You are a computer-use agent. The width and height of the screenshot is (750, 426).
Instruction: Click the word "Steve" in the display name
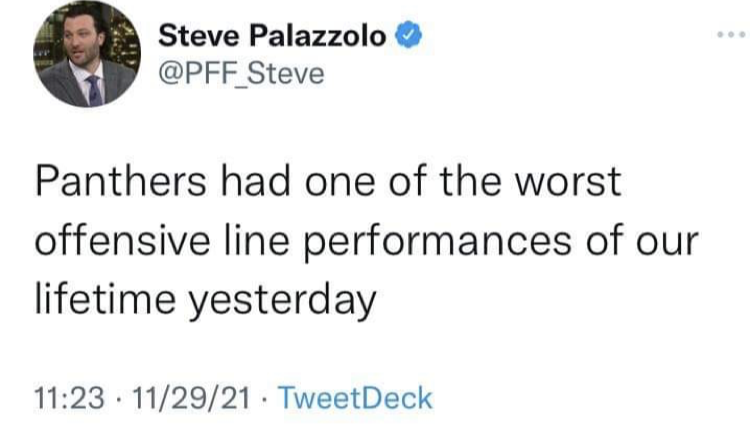(196, 39)
